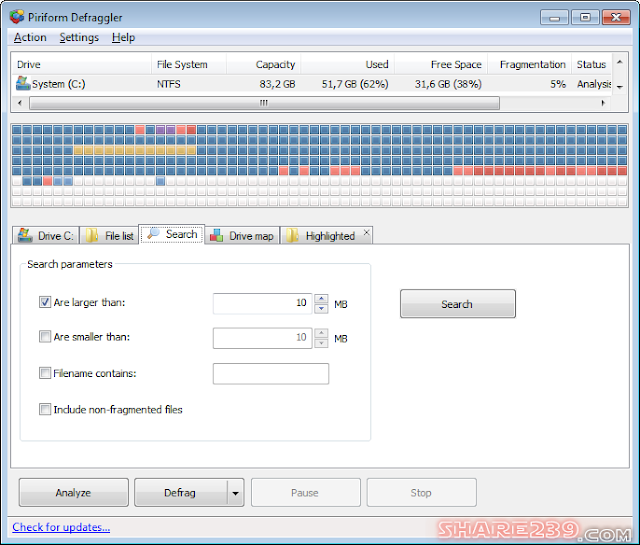Viewport: 640px width, 545px height.
Task: Open the Check for updates link
Action: tap(61, 527)
